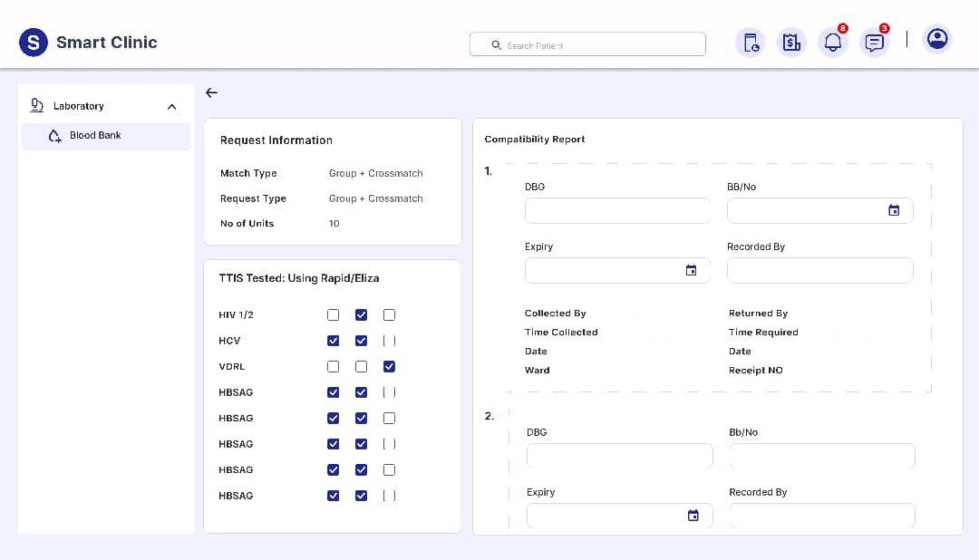Click the Recorded By input in report 2
The image size is (979, 560).
pyautogui.click(x=821, y=516)
